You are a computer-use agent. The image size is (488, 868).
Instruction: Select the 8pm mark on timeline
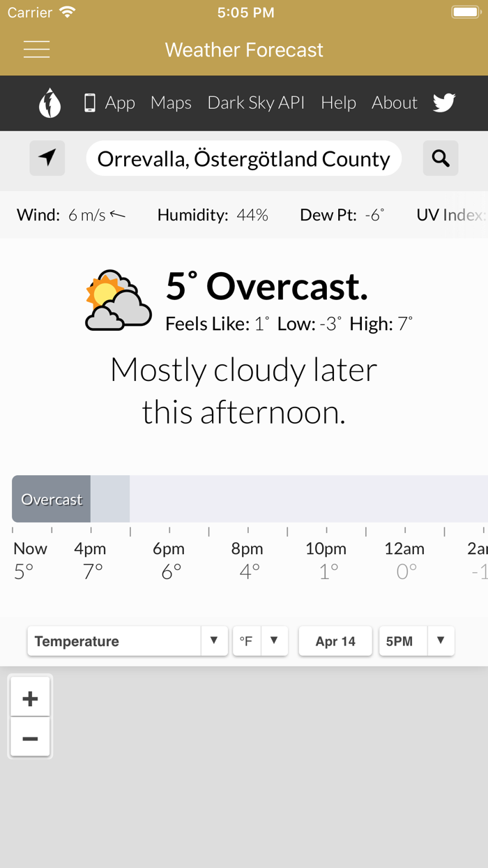[247, 549]
